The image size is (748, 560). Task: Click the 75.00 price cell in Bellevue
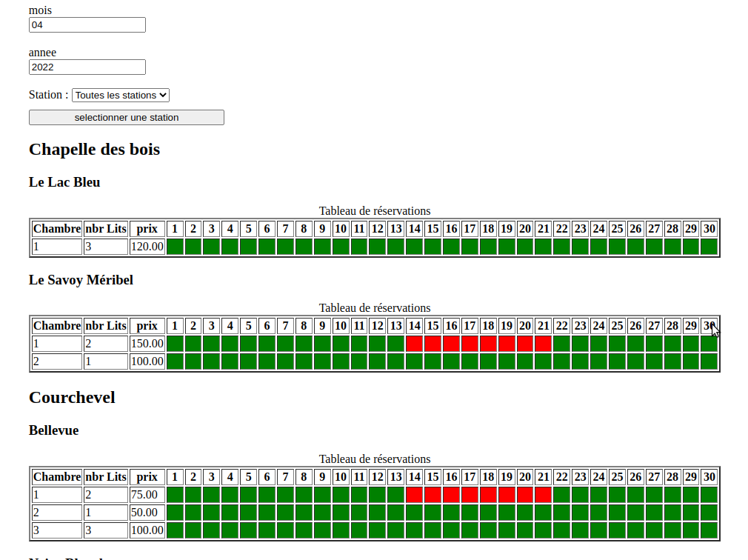pos(147,495)
